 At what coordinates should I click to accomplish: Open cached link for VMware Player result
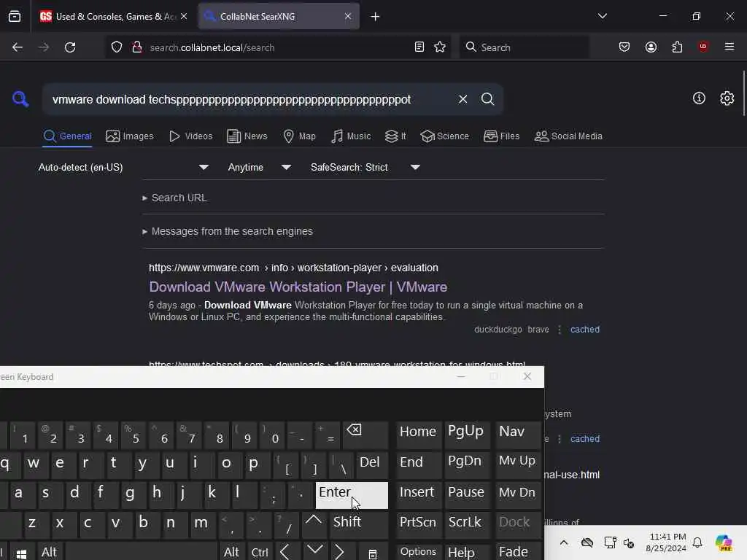pyautogui.click(x=585, y=330)
